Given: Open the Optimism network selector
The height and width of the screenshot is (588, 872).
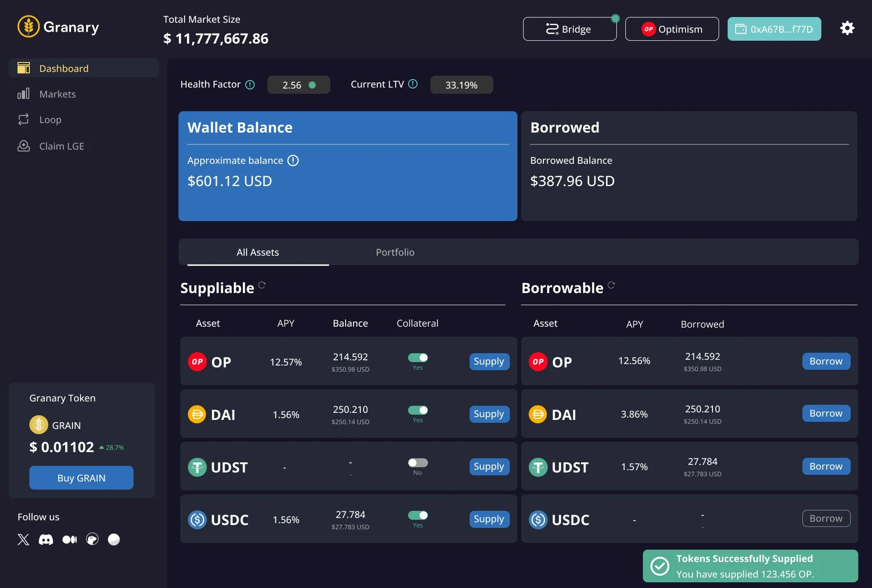Looking at the screenshot, I should click(x=672, y=29).
